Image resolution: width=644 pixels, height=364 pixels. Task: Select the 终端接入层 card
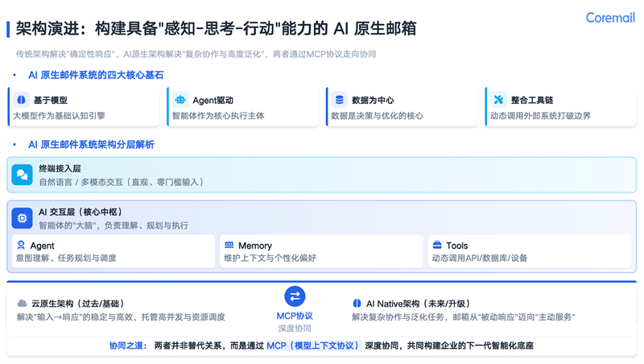click(322, 175)
